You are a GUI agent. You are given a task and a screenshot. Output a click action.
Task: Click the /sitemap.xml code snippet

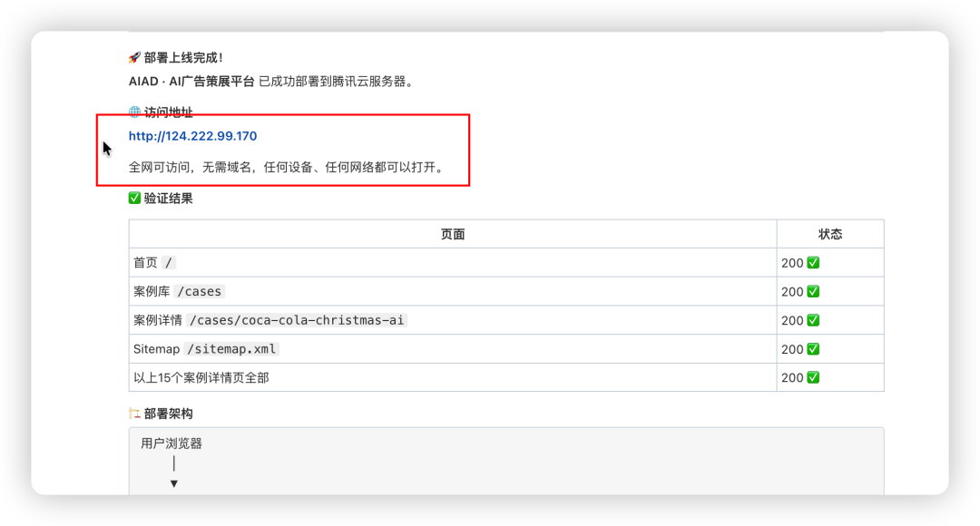click(231, 349)
